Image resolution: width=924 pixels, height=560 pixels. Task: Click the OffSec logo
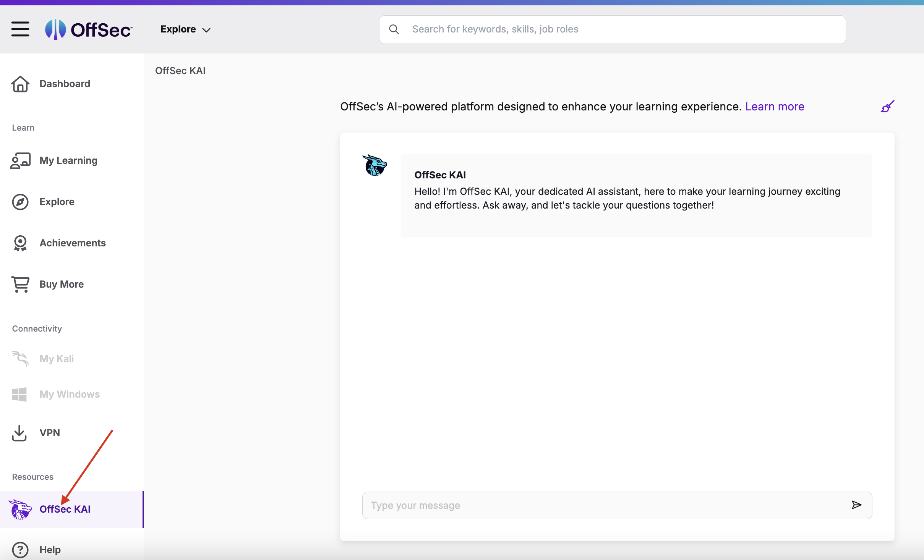tap(89, 29)
